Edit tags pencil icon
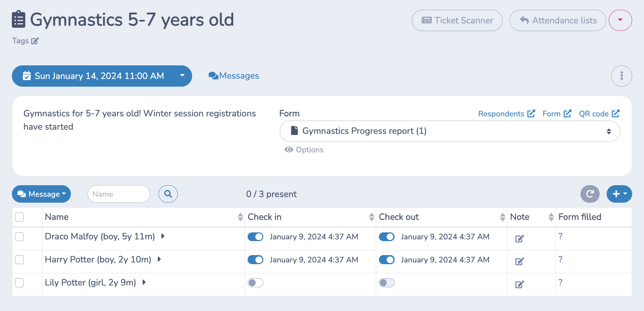This screenshot has width=644, height=311. 35,41
